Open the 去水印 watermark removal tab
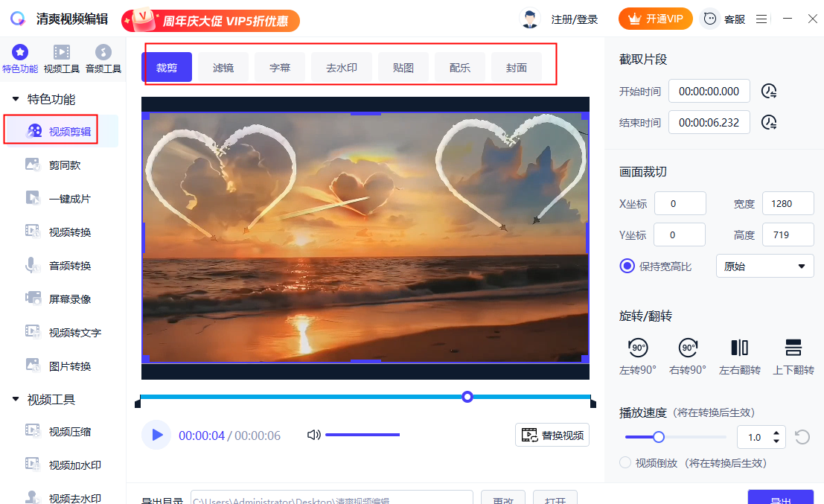Image resolution: width=824 pixels, height=504 pixels. coord(342,68)
